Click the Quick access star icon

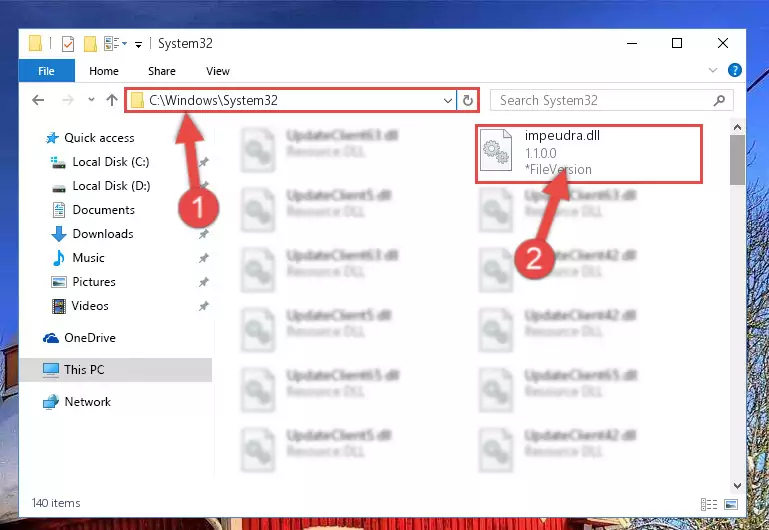coord(52,138)
